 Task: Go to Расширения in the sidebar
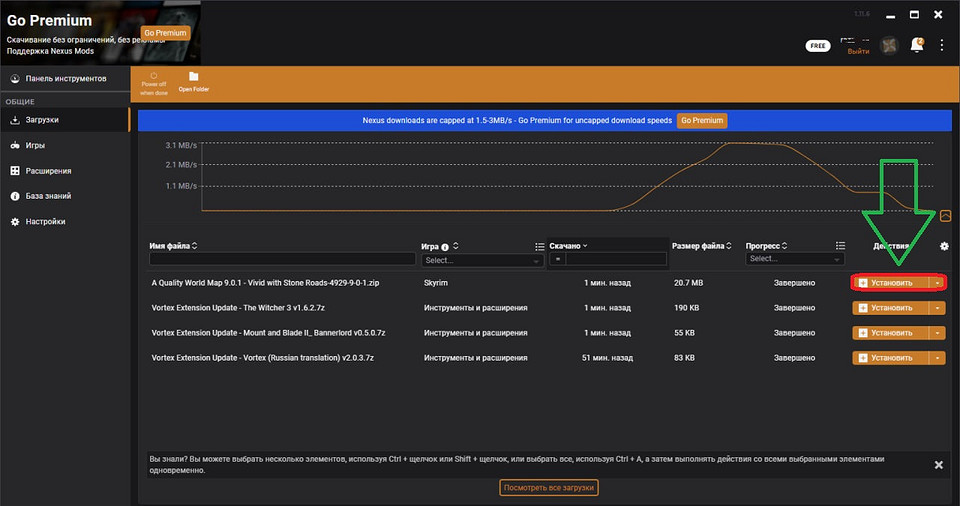pyautogui.click(x=48, y=171)
